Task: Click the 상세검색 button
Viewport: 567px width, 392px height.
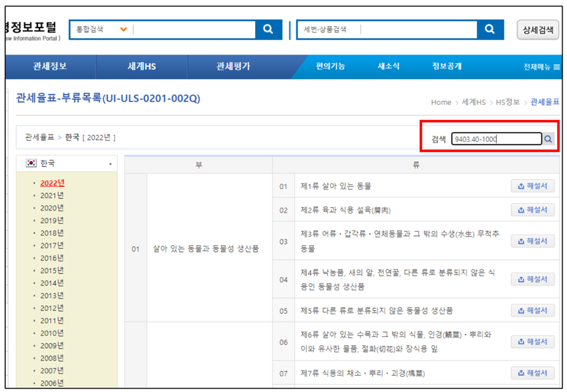Action: coord(538,29)
